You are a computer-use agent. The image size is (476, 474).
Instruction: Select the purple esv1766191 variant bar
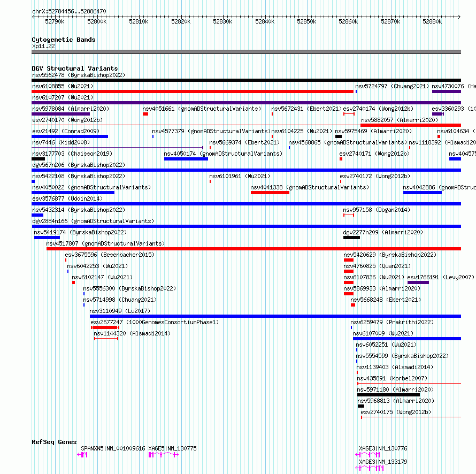(418, 282)
